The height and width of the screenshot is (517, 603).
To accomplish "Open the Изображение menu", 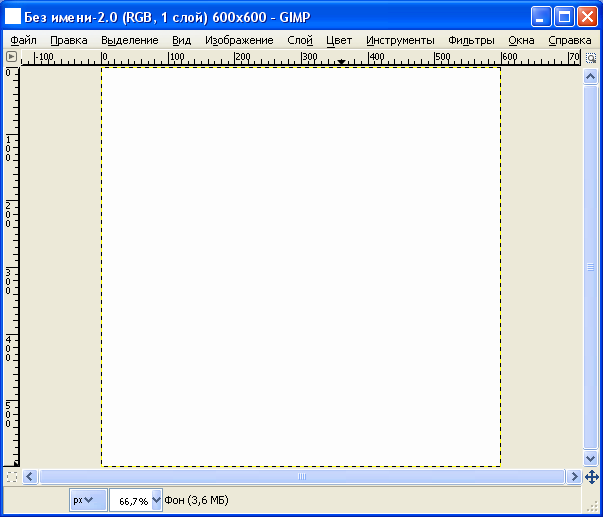I will tap(239, 40).
